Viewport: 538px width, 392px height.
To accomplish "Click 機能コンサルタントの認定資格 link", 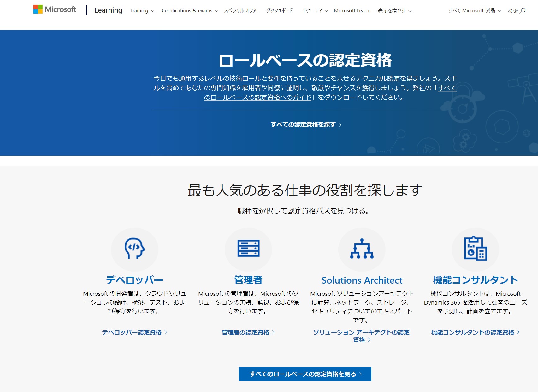I will (x=476, y=332).
